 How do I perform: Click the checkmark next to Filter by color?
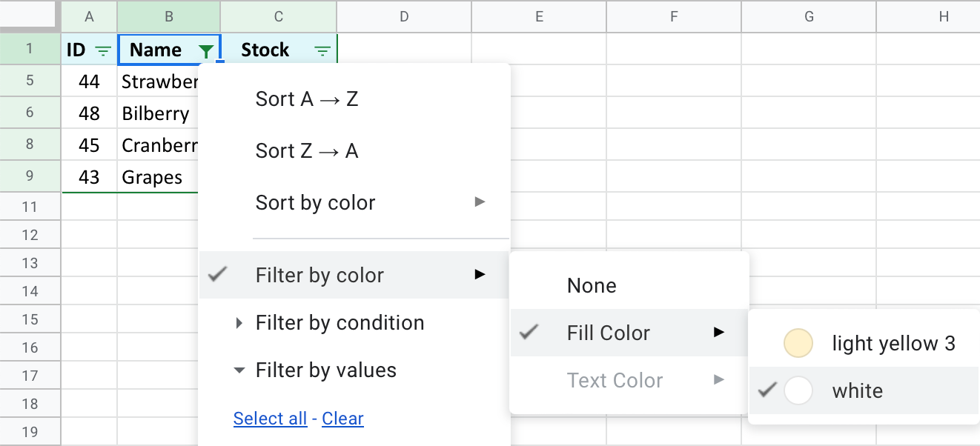point(217,275)
